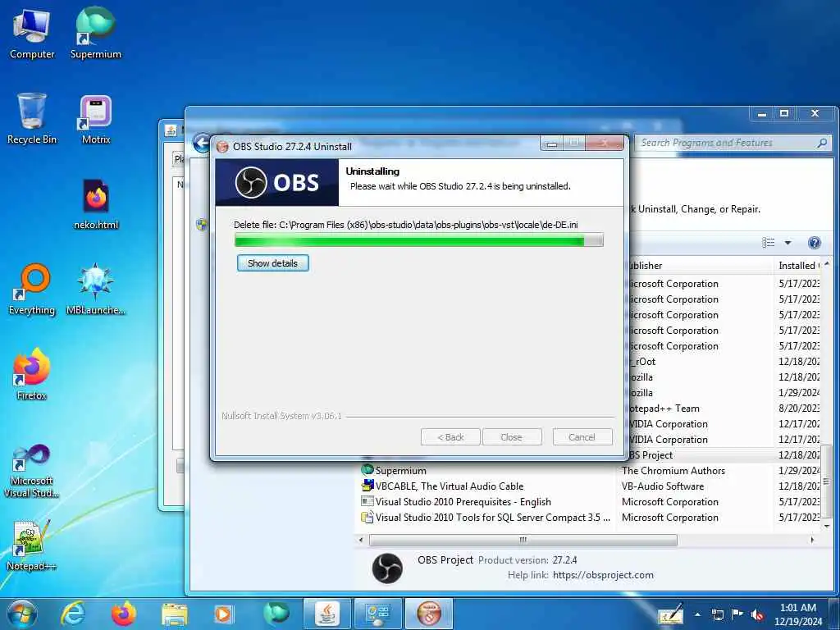Open the Computer desktop icon
The image size is (840, 630).
[32, 33]
